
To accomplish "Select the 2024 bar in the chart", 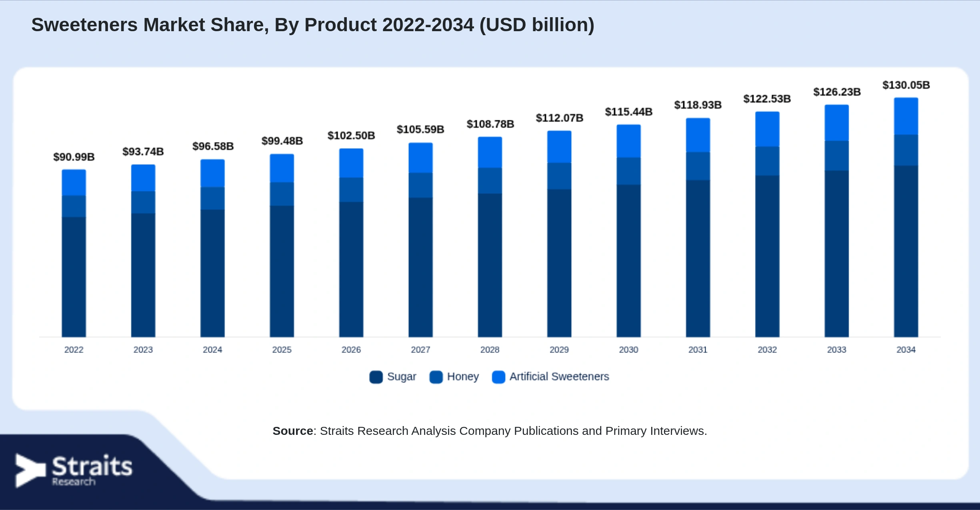I will 212,248.
